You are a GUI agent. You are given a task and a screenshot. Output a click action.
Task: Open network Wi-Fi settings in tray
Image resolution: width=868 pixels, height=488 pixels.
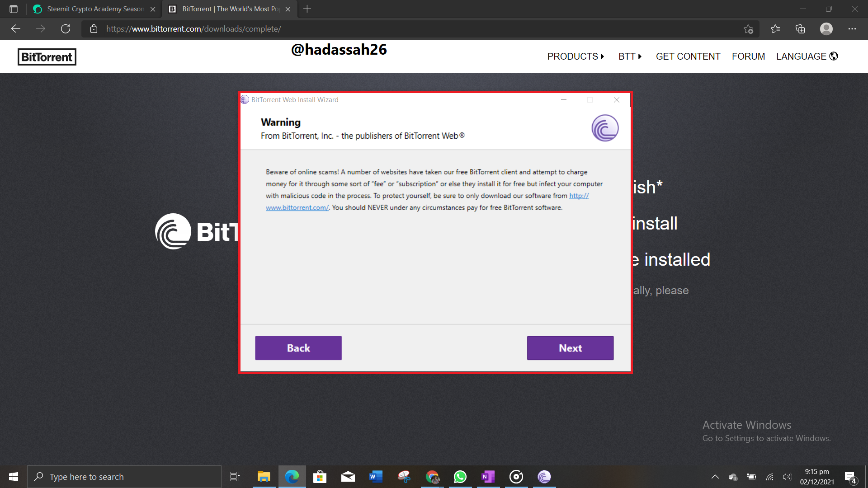[x=769, y=477]
